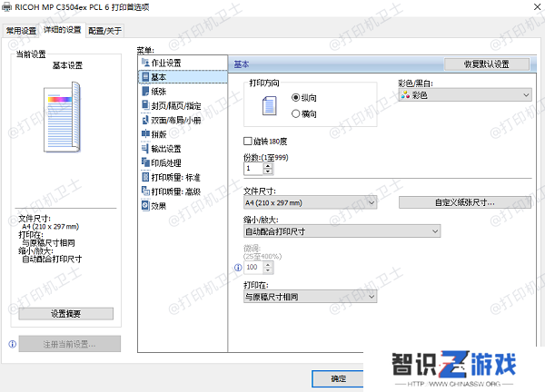Switch to the 详细的设置 tab
The image size is (545, 392).
click(62, 30)
